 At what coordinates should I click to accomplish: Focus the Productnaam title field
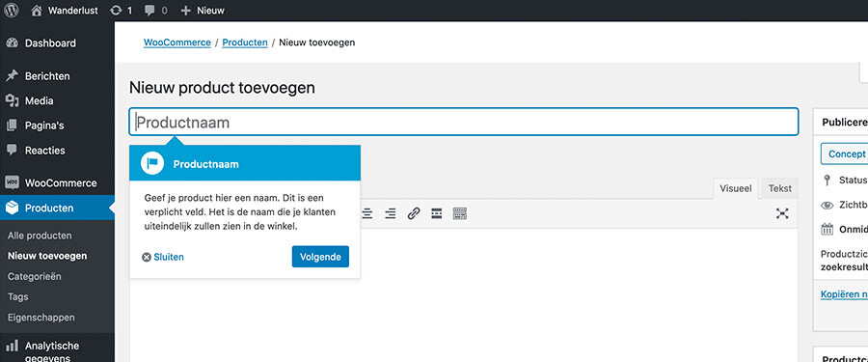click(x=463, y=122)
